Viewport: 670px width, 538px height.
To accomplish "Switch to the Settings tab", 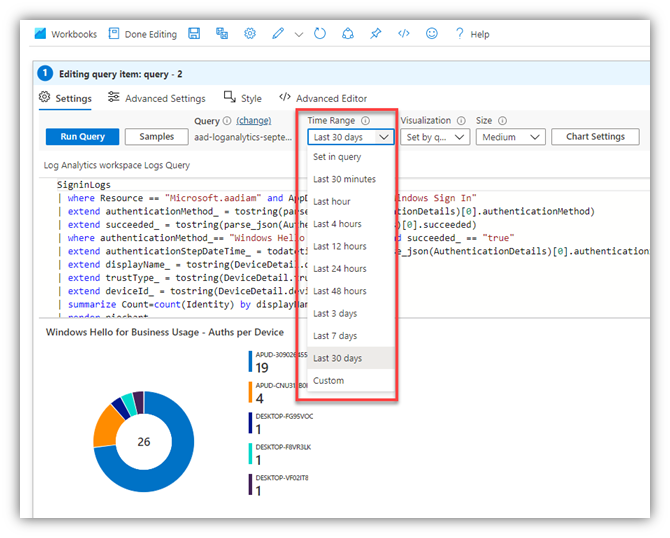I will pos(65,98).
